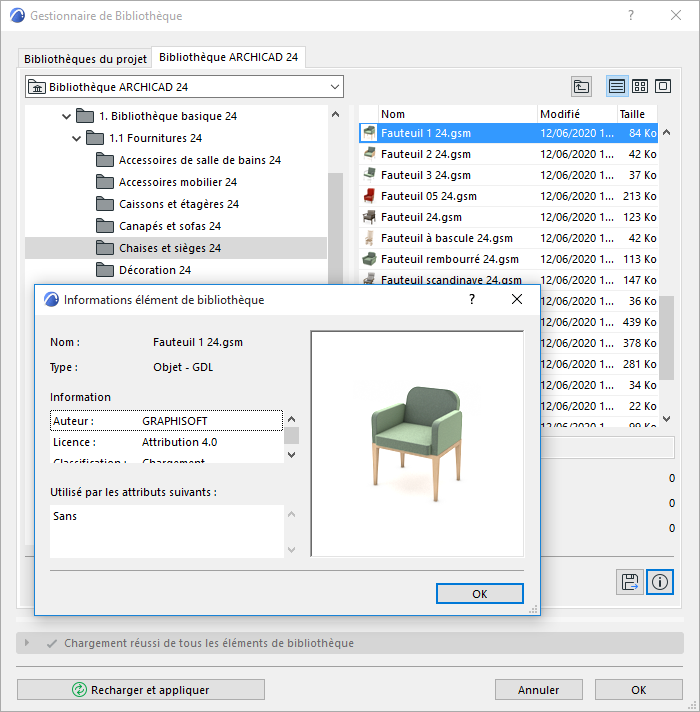Click Fauteuil 24.gsm file icon

(x=369, y=217)
